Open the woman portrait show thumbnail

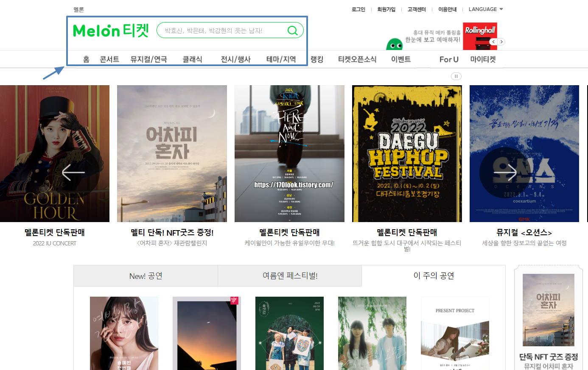click(124, 333)
